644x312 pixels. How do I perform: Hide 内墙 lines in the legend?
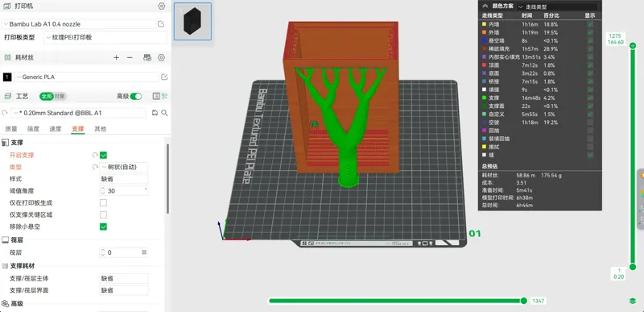590,24
